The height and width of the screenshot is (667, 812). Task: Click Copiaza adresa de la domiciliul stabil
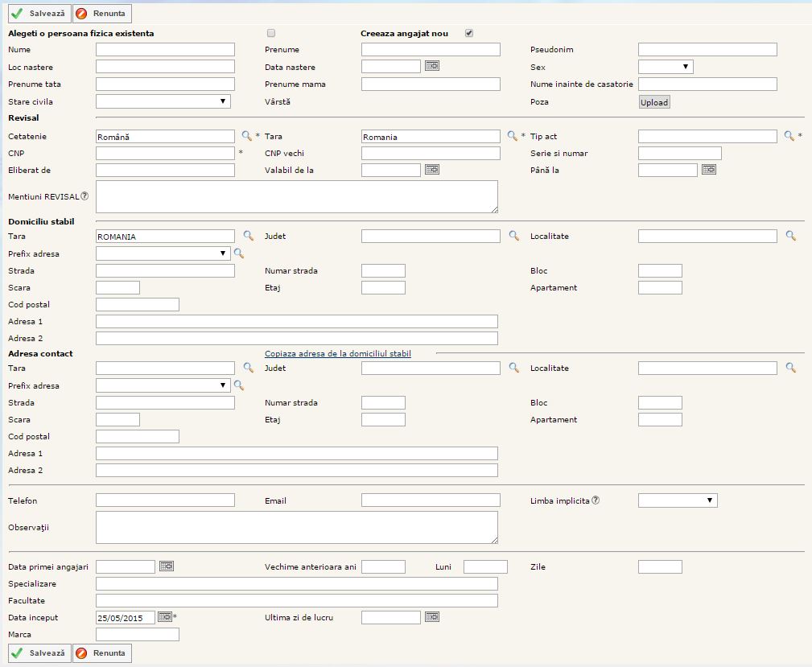coord(338,353)
